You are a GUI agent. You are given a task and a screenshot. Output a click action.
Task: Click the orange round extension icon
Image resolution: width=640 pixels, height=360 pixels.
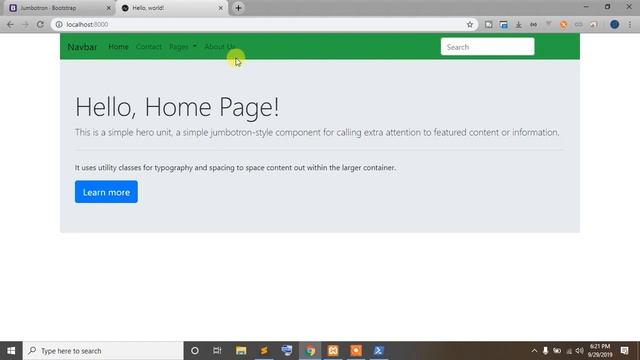point(563,24)
